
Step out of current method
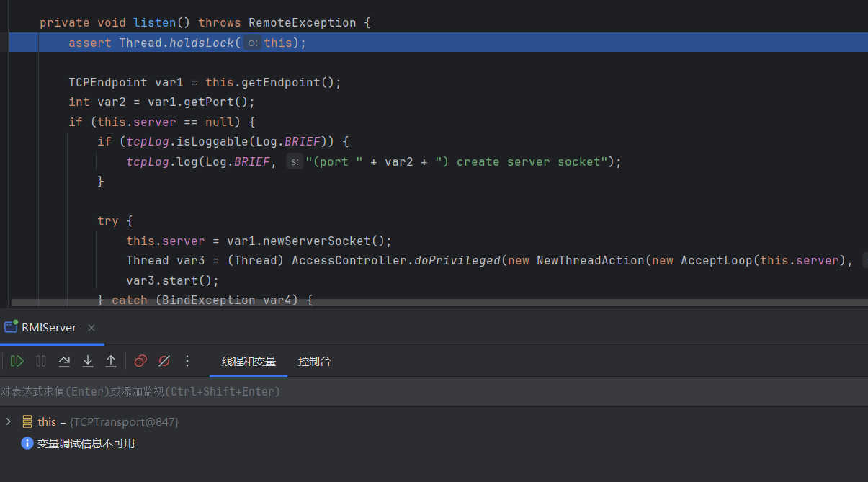point(111,361)
